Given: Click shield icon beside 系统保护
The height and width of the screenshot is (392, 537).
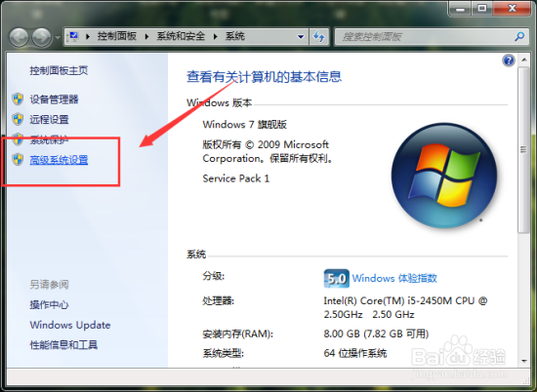Looking at the screenshot, I should click(x=18, y=139).
